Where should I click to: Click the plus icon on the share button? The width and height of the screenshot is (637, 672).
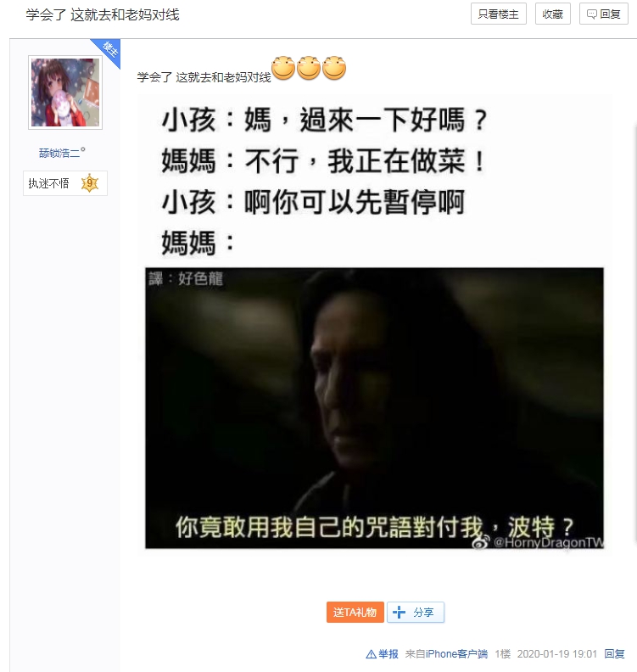tap(399, 612)
